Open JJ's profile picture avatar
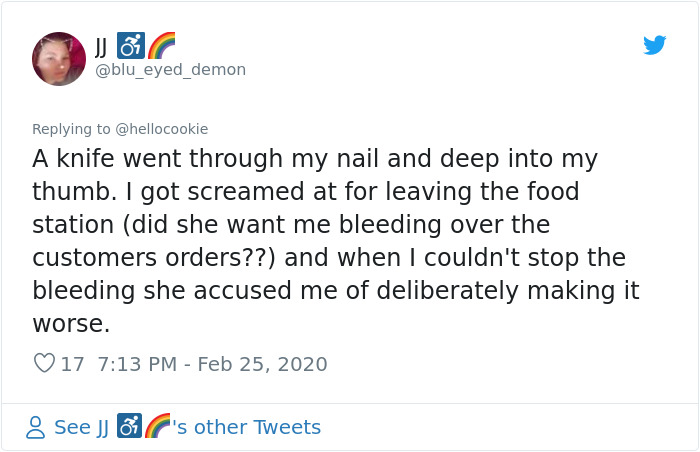The width and height of the screenshot is (700, 452). [x=59, y=58]
